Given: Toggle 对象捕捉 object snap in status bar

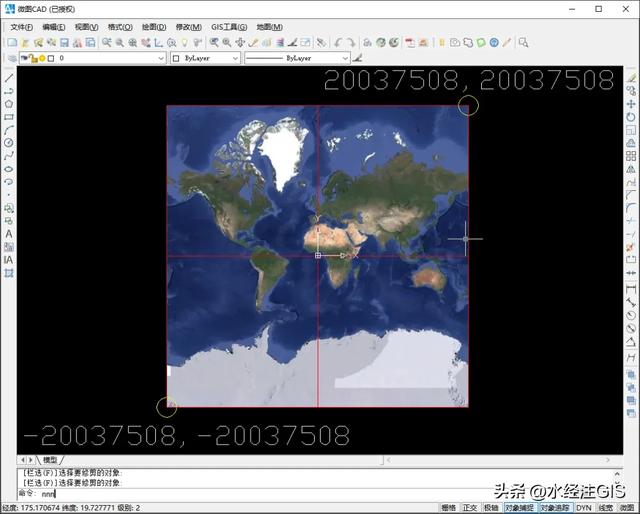Looking at the screenshot, I should coord(519,507).
